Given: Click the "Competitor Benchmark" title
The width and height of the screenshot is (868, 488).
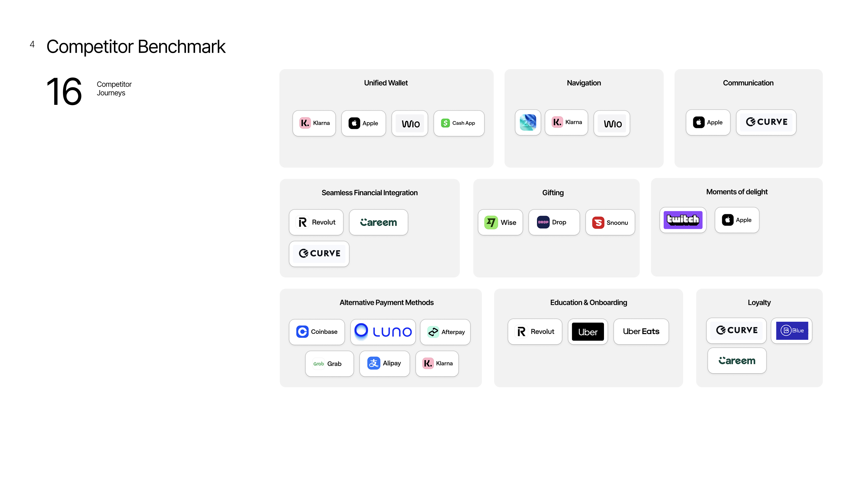Looking at the screenshot, I should [136, 46].
